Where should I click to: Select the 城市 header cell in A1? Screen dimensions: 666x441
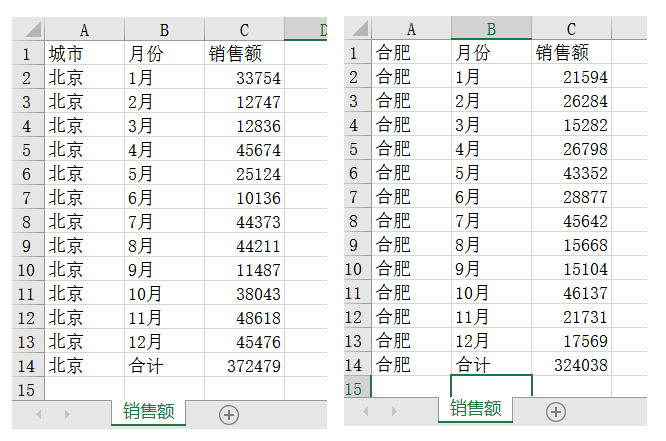click(x=84, y=54)
